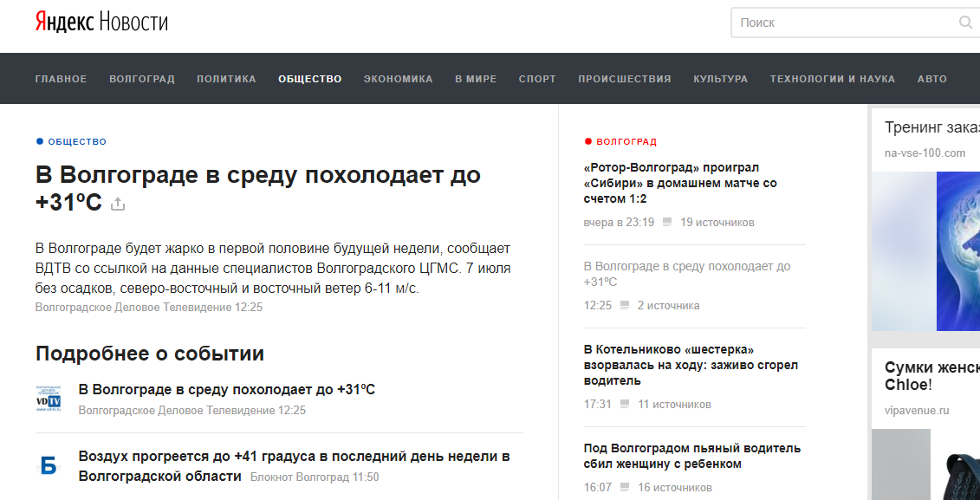The width and height of the screenshot is (980, 500).
Task: Open story Под Волгоградом пьяный водитель
Action: (691, 457)
